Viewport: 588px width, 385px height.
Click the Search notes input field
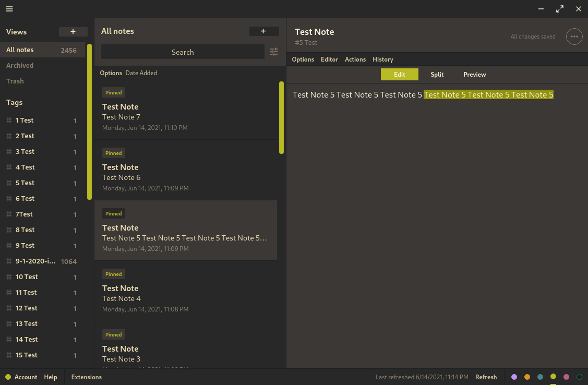coord(183,52)
